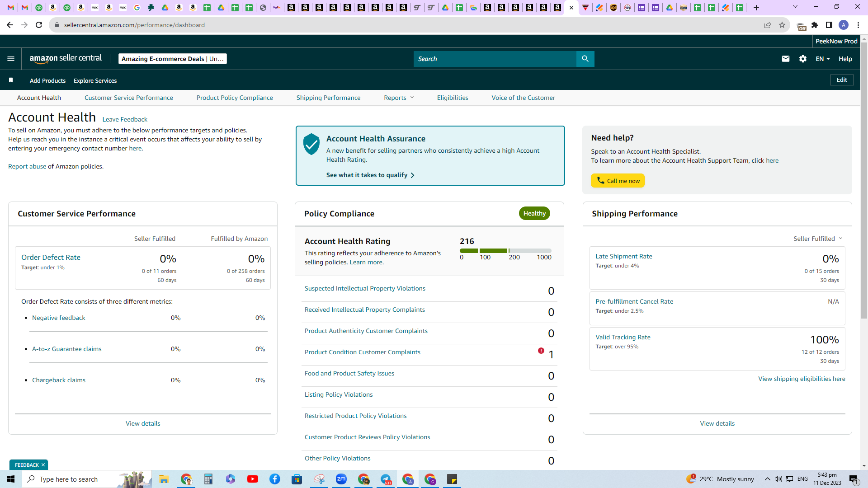Close the FEEDBACK tab with its X
This screenshot has height=488, width=868.
[x=43, y=465]
